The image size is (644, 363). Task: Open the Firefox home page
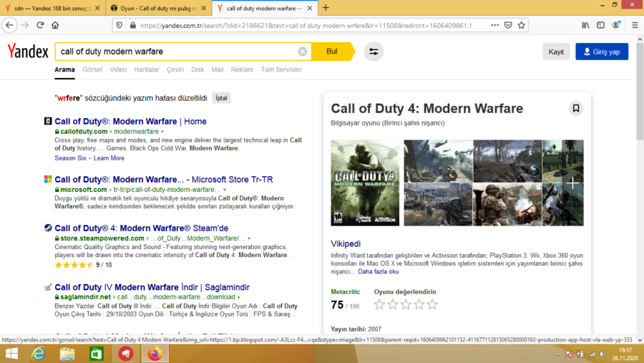click(x=55, y=25)
